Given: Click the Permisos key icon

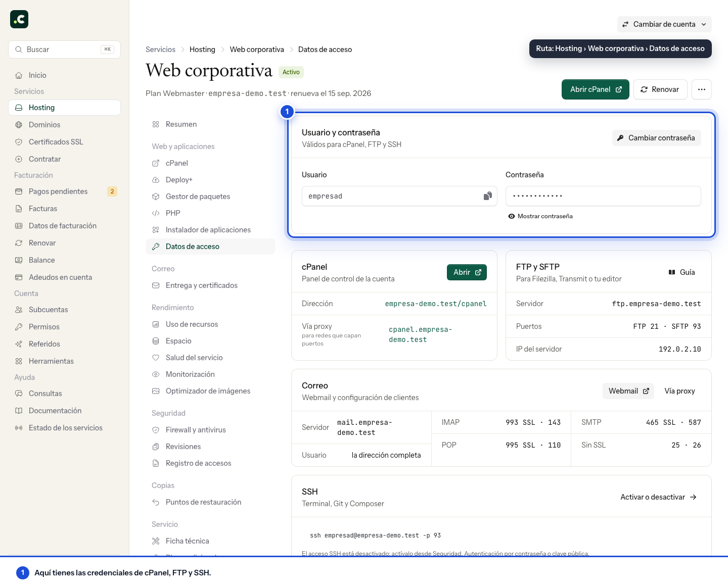Looking at the screenshot, I should tap(19, 327).
